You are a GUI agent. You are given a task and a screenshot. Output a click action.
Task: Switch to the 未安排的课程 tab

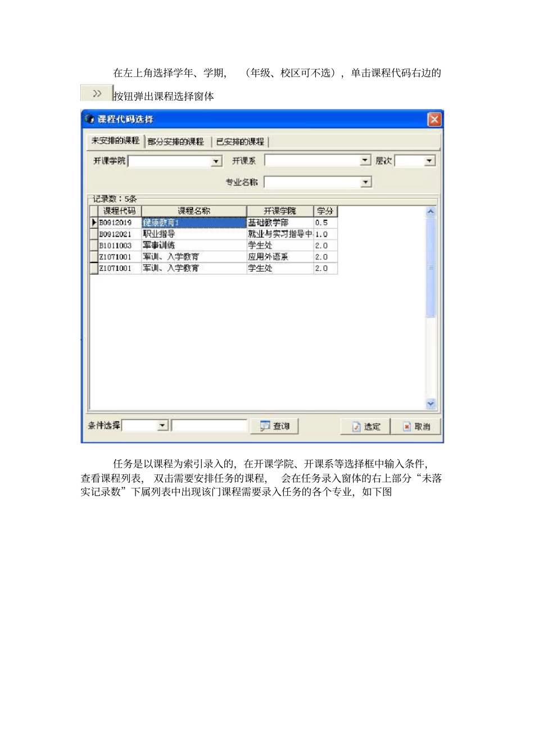pyautogui.click(x=115, y=141)
